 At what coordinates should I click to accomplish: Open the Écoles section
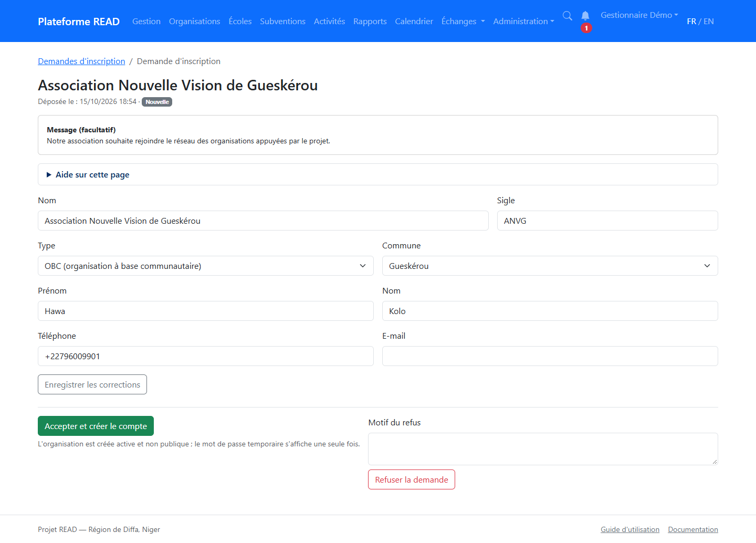pos(240,22)
